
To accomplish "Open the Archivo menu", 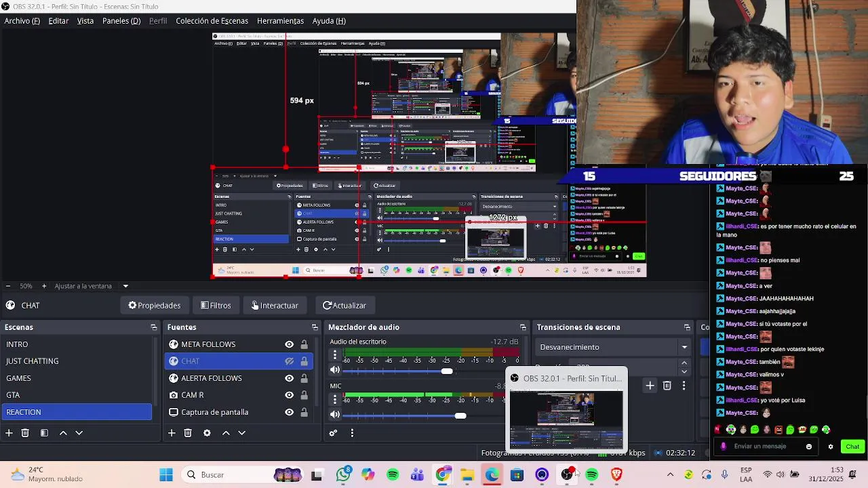I will tap(22, 21).
